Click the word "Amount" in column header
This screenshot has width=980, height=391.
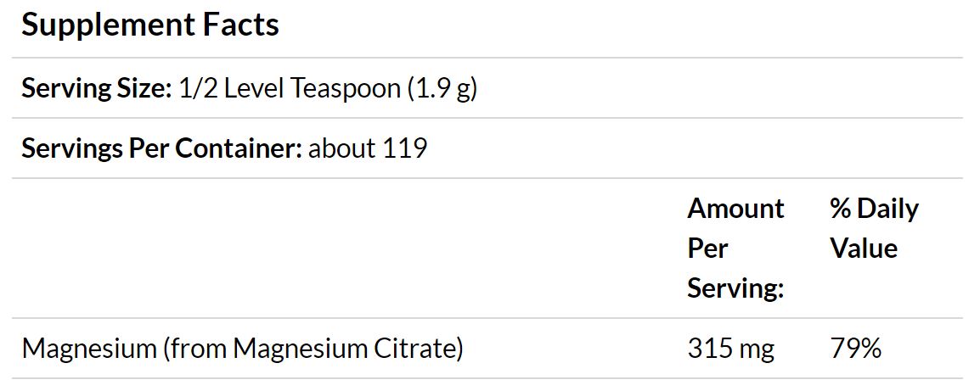(735, 209)
